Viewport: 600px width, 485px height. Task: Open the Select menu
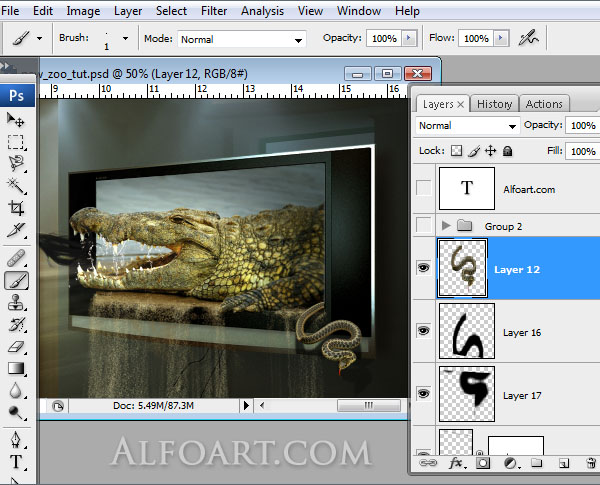click(171, 11)
